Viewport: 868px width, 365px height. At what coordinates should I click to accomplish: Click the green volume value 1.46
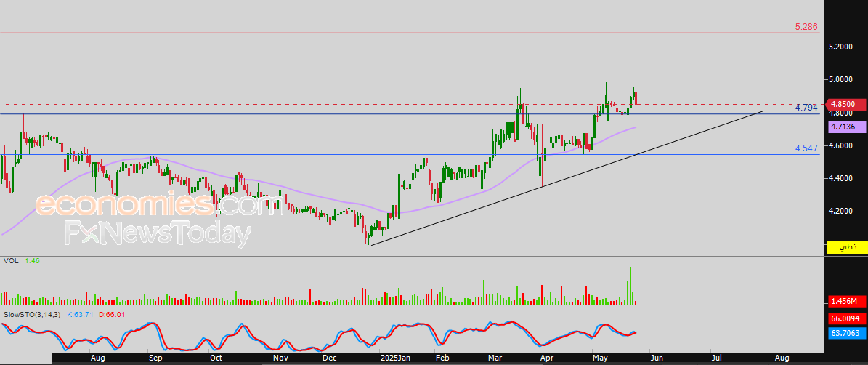[x=33, y=260]
